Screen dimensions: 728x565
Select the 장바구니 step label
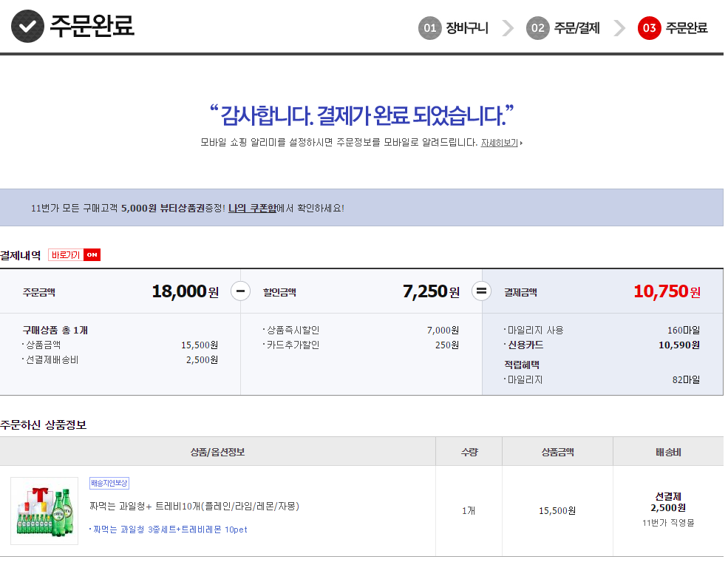[466, 28]
